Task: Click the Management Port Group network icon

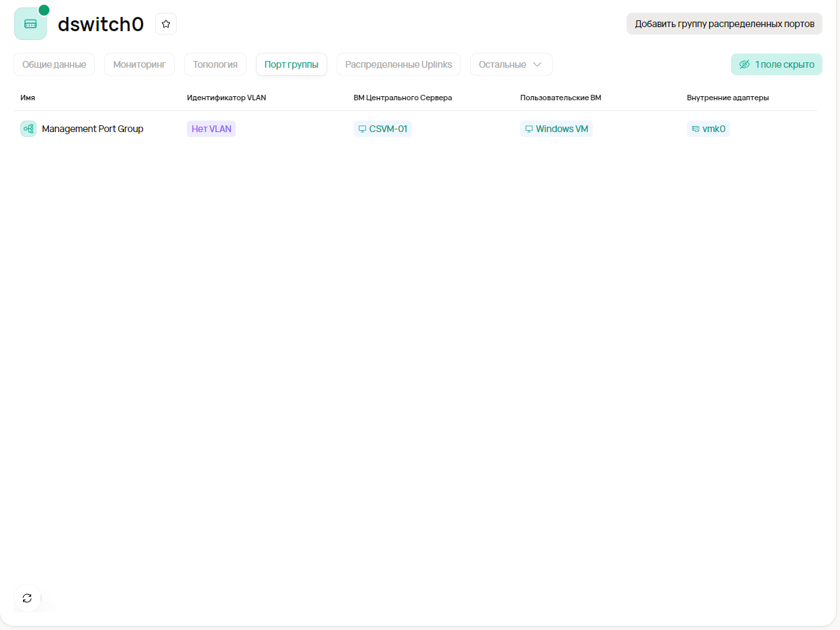Action: (x=28, y=129)
